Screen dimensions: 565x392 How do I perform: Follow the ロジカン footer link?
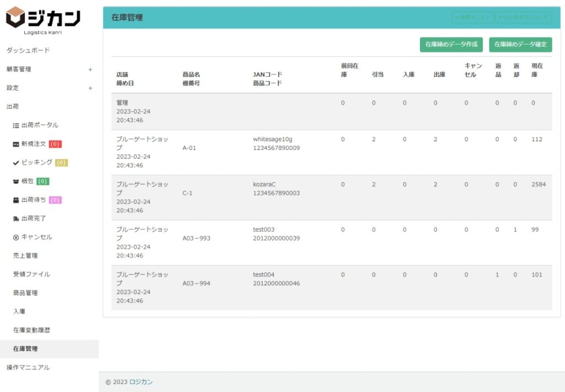tap(141, 382)
